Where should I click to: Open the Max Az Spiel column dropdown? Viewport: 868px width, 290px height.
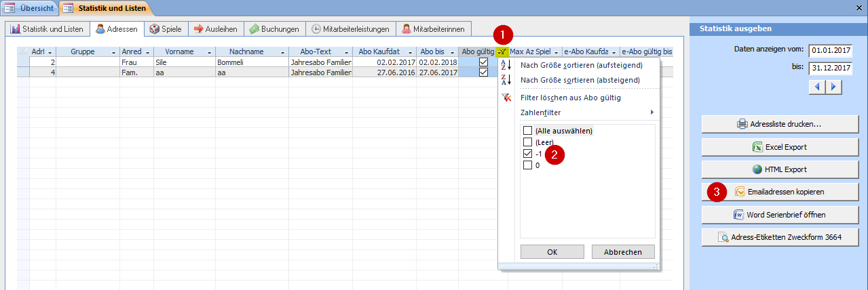(x=556, y=52)
